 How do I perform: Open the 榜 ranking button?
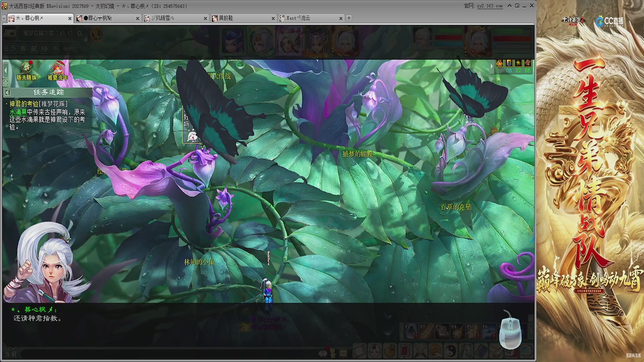pyautogui.click(x=45, y=49)
